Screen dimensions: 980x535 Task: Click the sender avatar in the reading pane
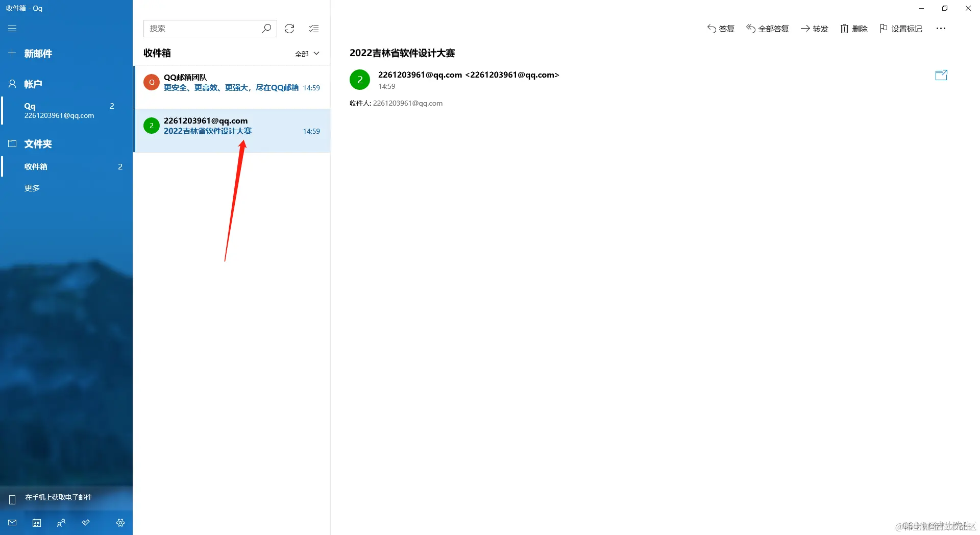pyautogui.click(x=360, y=80)
